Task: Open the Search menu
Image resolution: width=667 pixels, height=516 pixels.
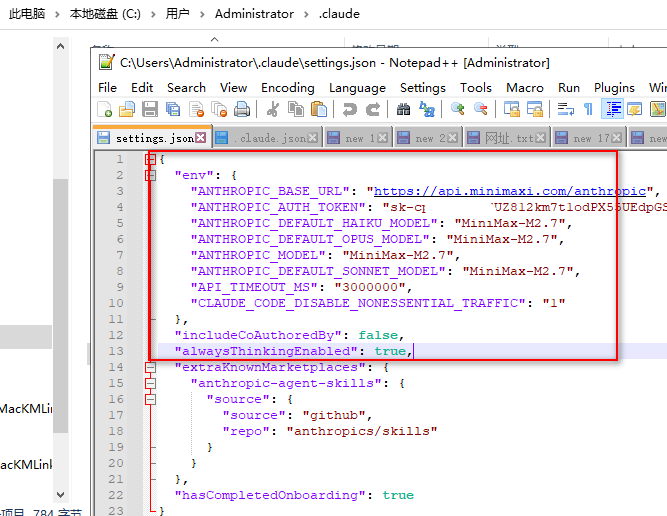Action: click(186, 88)
